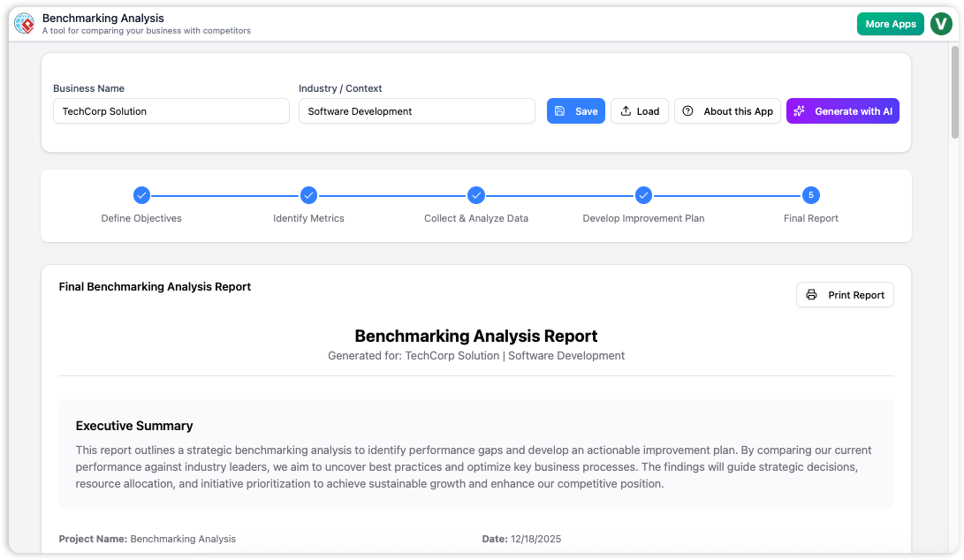This screenshot has height=560, width=964.
Task: Select the Develop Improvement Plan step
Action: 643,195
